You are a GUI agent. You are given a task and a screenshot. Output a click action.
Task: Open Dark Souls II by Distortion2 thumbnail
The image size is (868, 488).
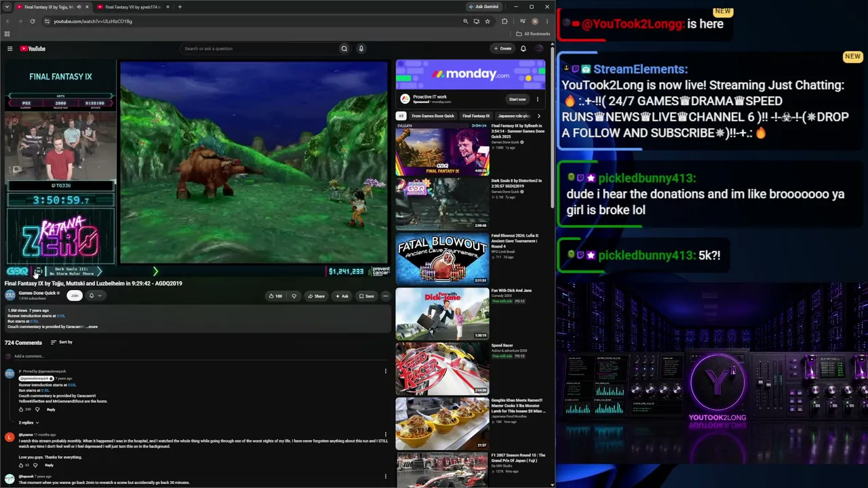coord(442,204)
